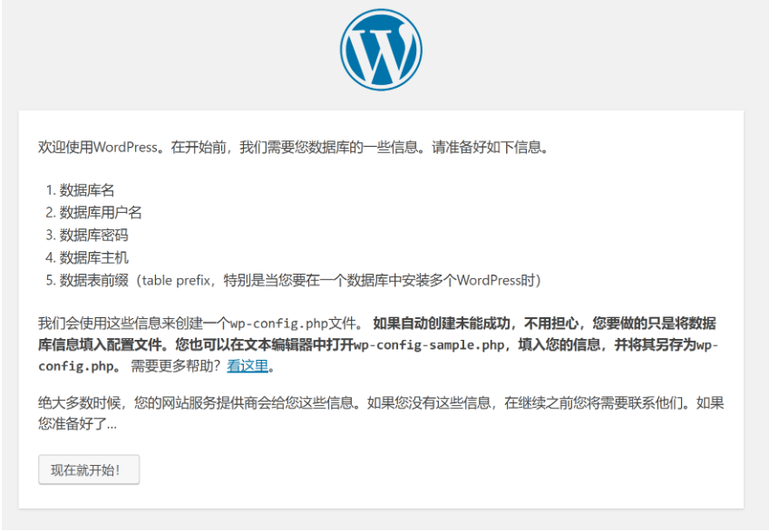This screenshot has height=532, width=769.
Task: Click the WordPress logo at top
Action: (x=381, y=50)
